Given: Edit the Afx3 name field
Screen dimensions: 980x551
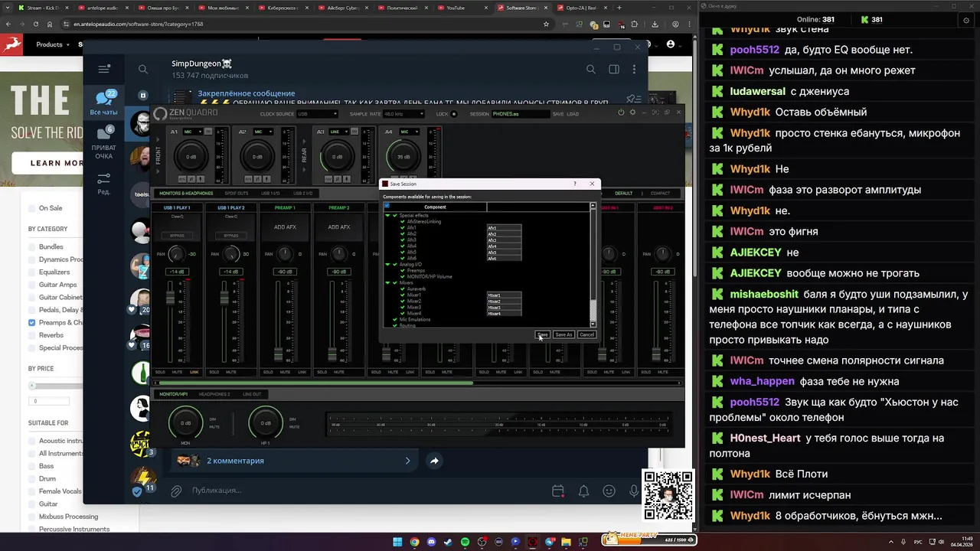Looking at the screenshot, I should (504, 240).
